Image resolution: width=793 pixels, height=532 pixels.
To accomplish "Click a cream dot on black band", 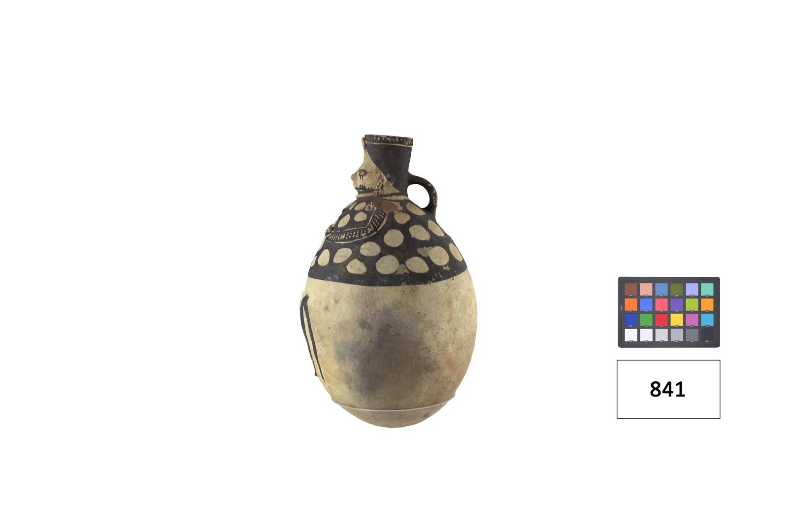I will tap(393, 238).
